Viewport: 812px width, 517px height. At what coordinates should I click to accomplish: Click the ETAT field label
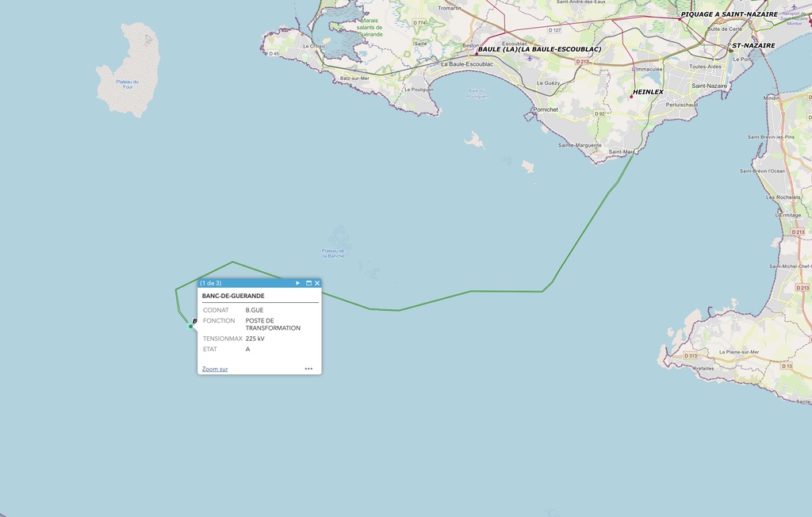210,349
